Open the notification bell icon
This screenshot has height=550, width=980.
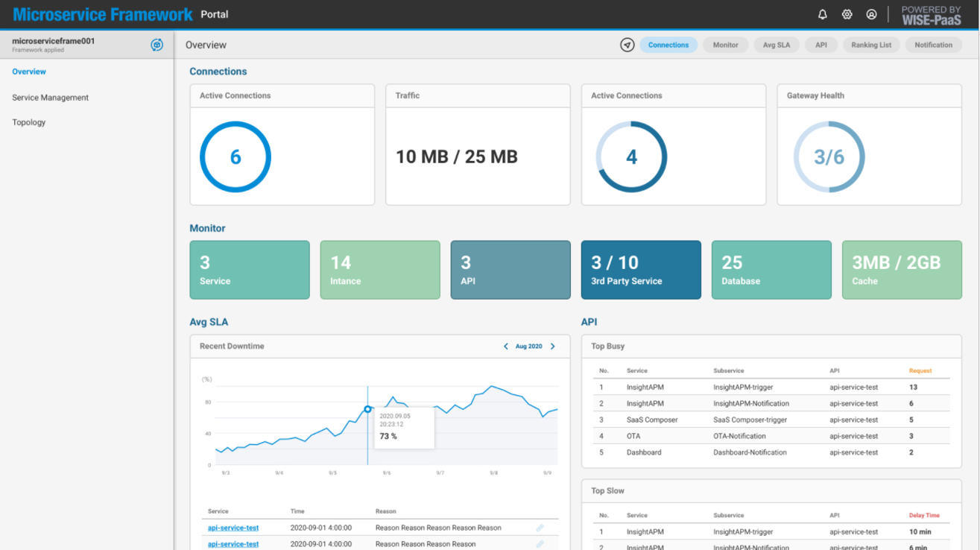click(823, 14)
